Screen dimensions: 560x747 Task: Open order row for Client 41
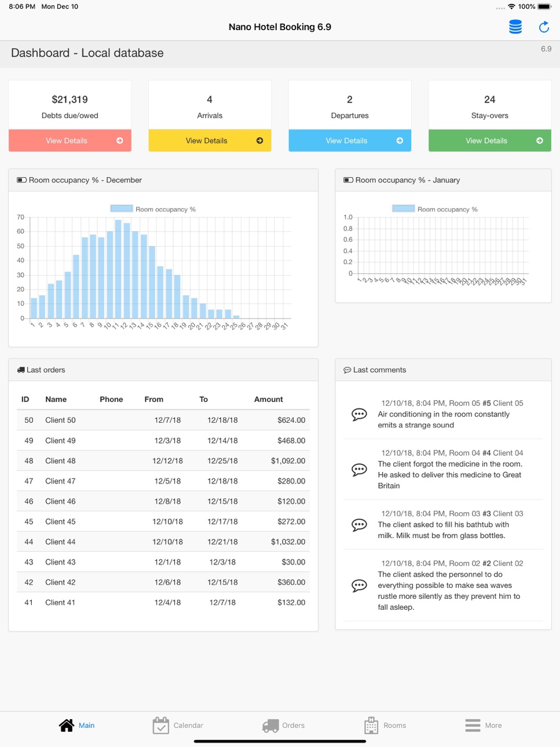(163, 603)
